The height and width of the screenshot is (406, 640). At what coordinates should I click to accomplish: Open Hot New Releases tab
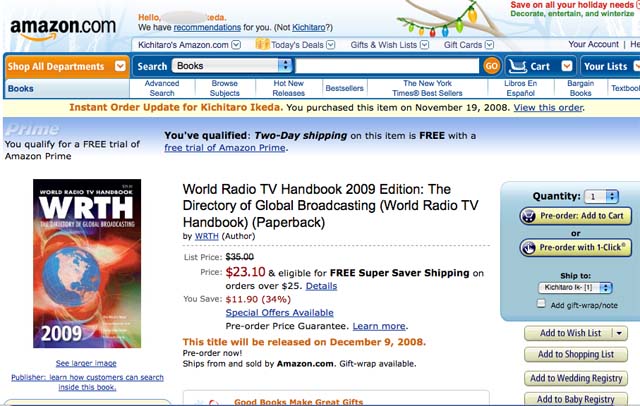[x=289, y=88]
